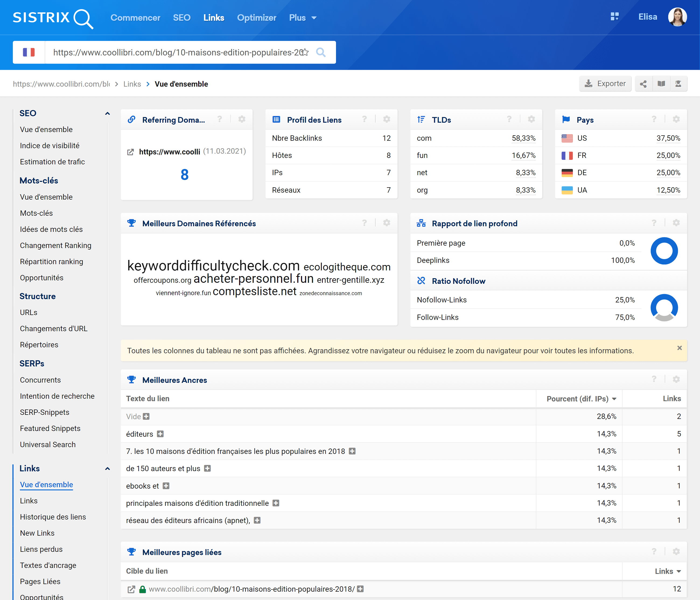This screenshot has height=600, width=700.
Task: Open the external link icon beside https://www.coolli
Action: click(130, 152)
